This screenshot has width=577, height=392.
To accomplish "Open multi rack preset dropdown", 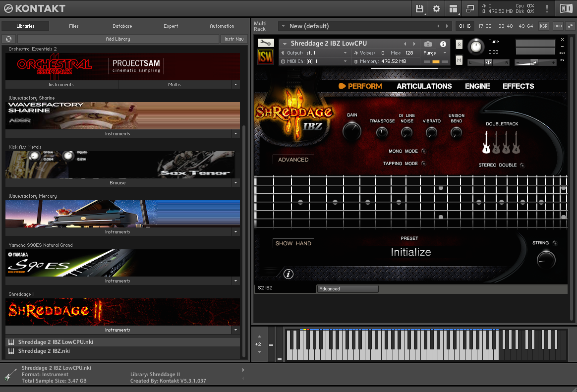I will tap(283, 26).
